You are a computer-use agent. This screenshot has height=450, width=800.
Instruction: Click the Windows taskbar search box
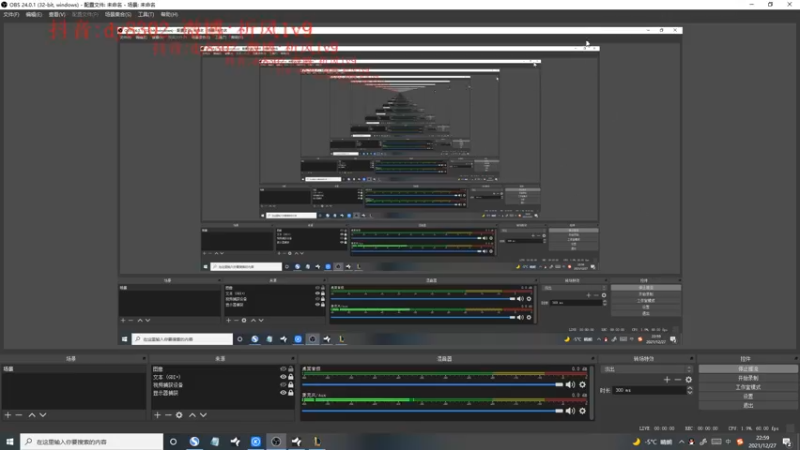click(92, 442)
